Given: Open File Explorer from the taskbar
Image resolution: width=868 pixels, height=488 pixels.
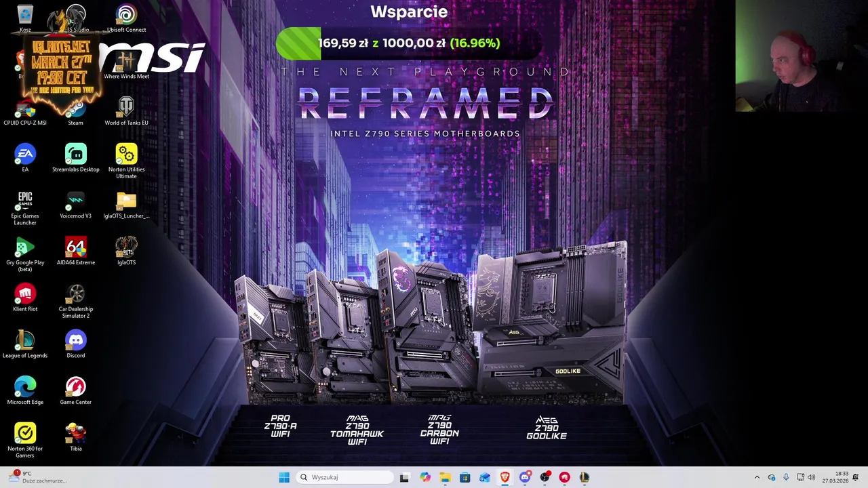Looking at the screenshot, I should 445,477.
